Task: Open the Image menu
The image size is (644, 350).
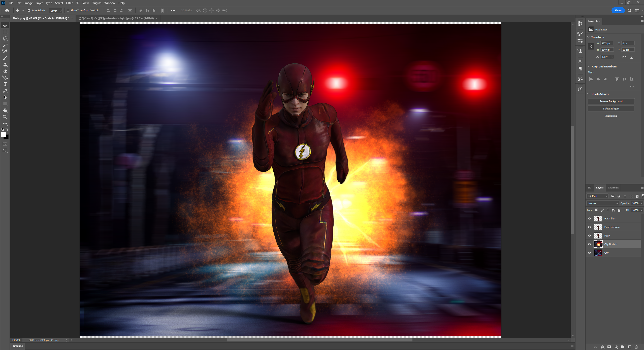Action: [x=28, y=3]
